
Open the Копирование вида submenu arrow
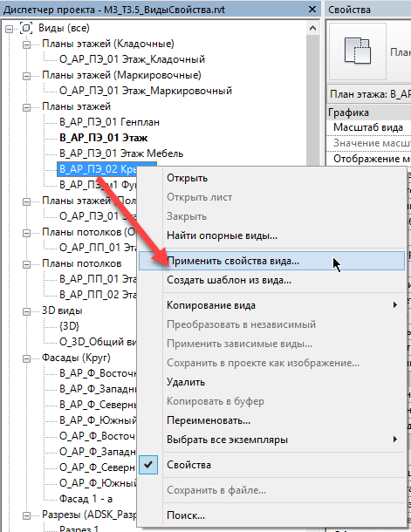coord(394,305)
